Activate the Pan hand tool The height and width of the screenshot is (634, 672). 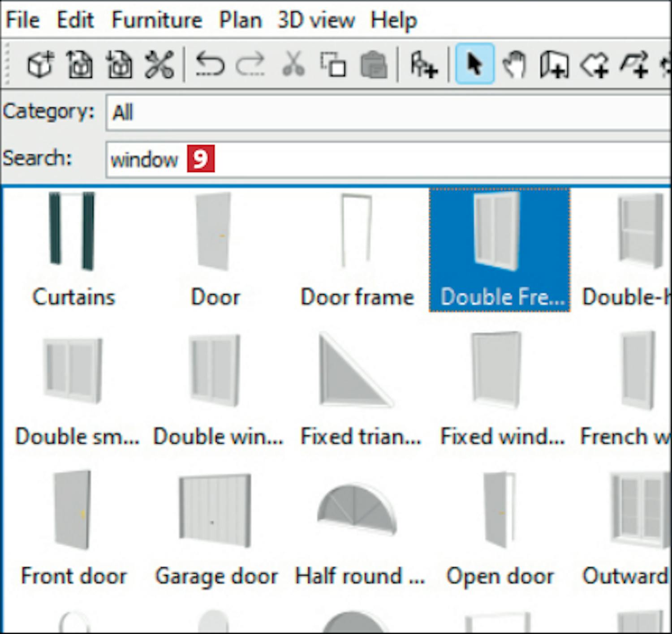click(x=514, y=65)
